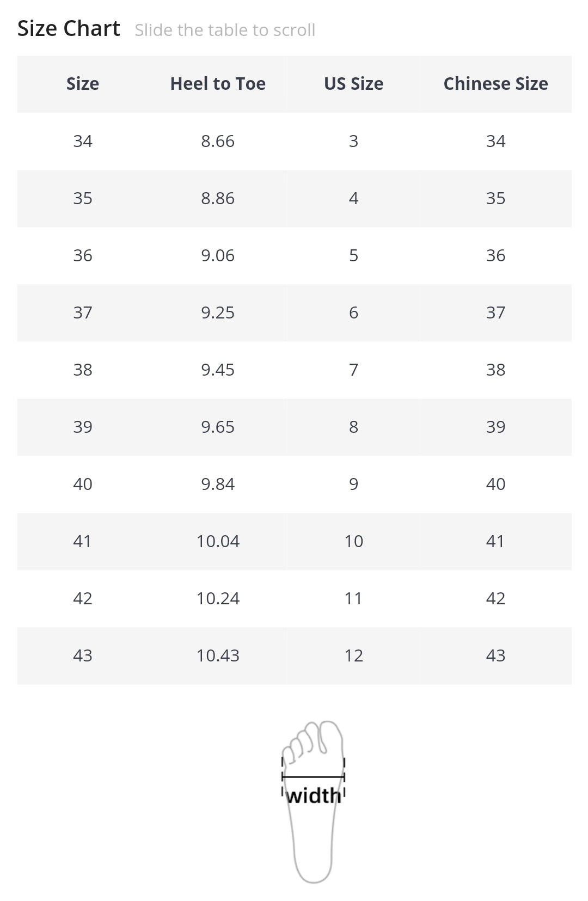Click the 9.06 heel to toe cell
The width and height of the screenshot is (588, 901).
pos(218,255)
